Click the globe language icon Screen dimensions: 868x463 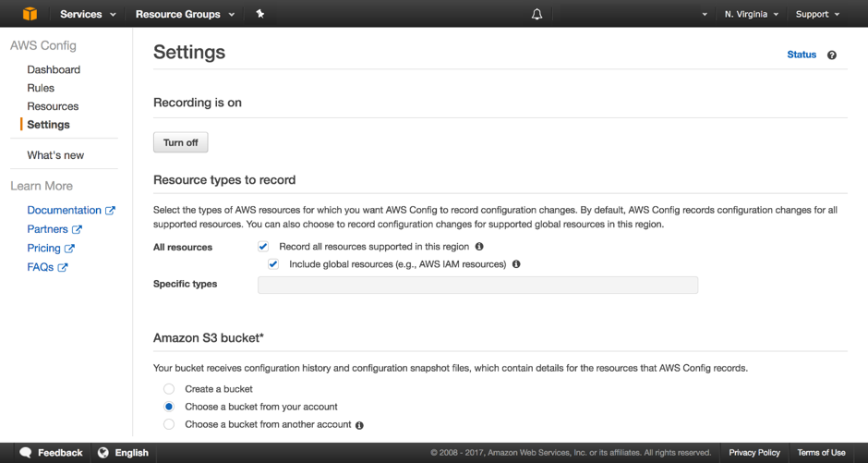coord(103,453)
